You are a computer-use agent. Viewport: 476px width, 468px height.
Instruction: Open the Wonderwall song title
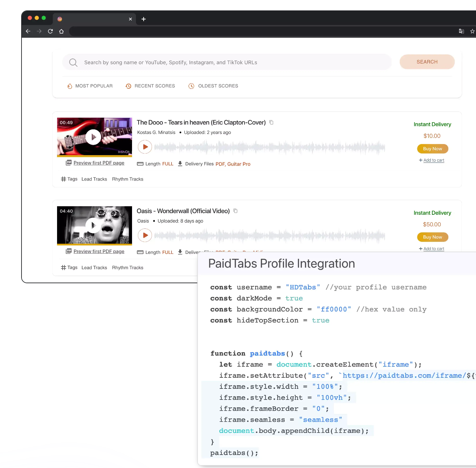click(183, 211)
